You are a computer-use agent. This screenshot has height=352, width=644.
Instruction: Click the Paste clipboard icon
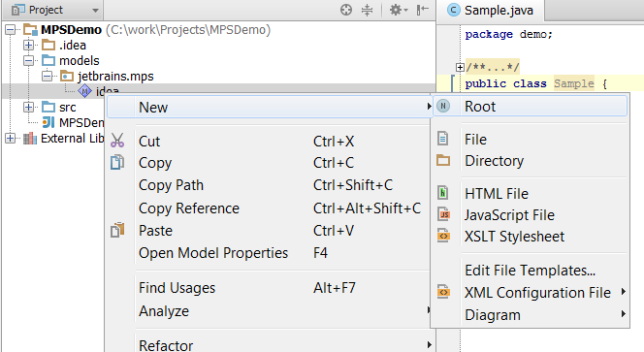click(117, 230)
